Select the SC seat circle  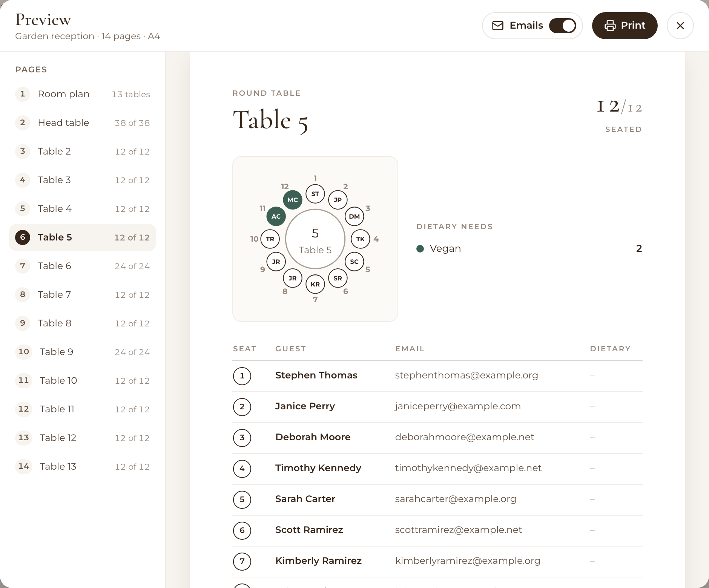point(354,262)
